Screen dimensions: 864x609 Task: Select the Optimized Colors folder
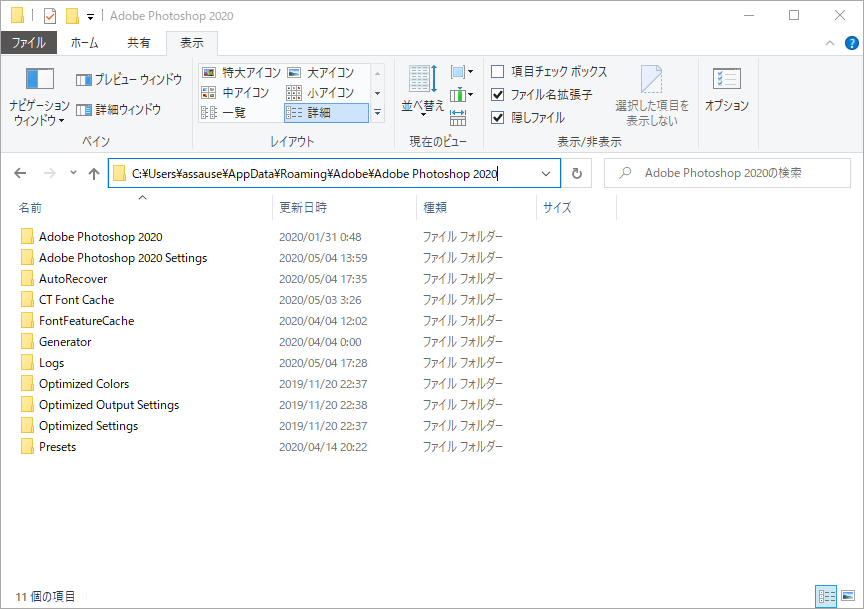(x=75, y=384)
